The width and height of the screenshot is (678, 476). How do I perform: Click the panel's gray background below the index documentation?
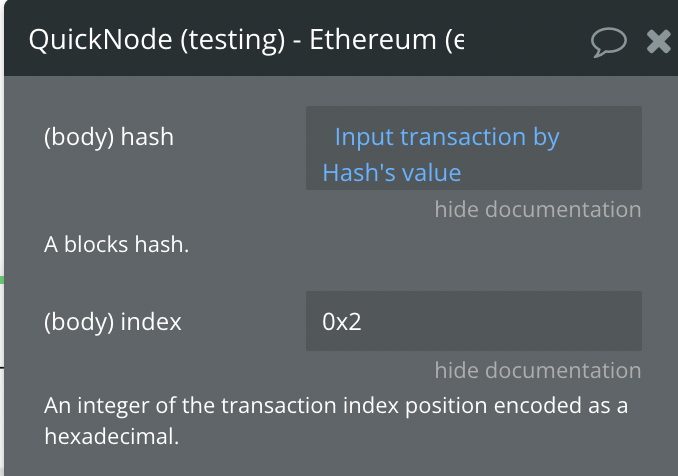click(x=339, y=463)
